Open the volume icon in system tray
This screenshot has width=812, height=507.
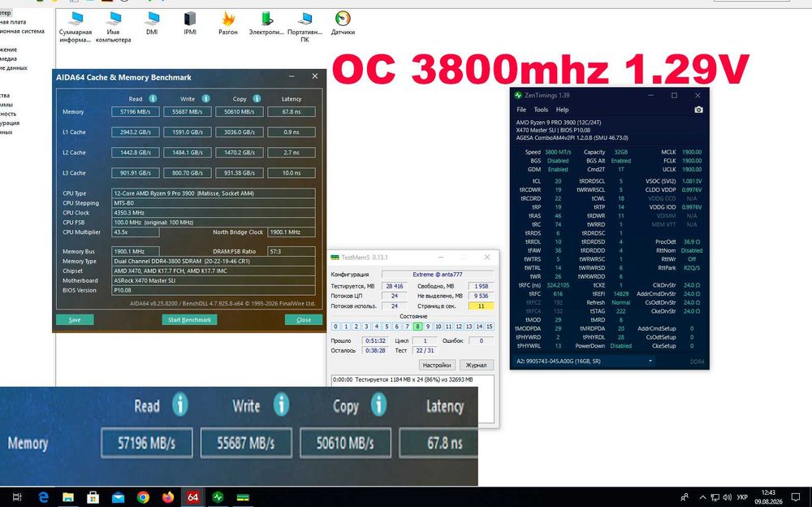pos(727,497)
